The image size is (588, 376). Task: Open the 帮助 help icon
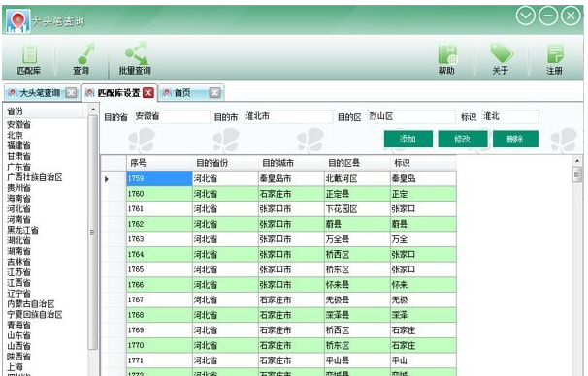[447, 59]
